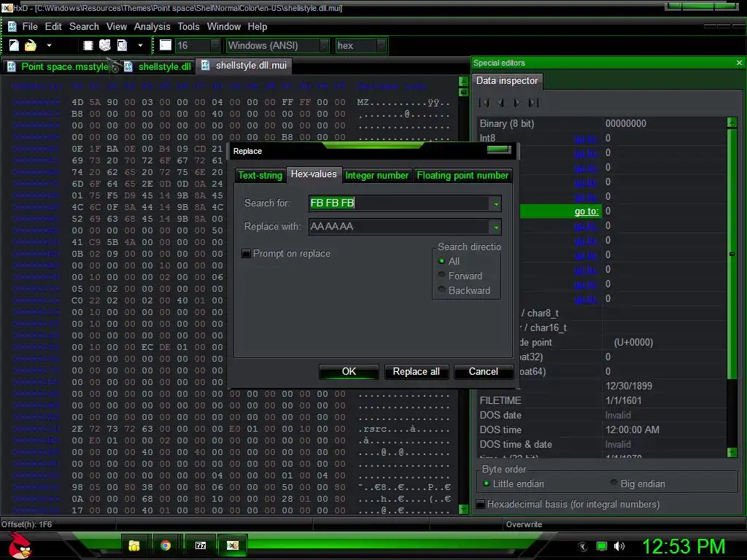Switch to the Integer number tab
The image size is (747, 560).
[377, 175]
